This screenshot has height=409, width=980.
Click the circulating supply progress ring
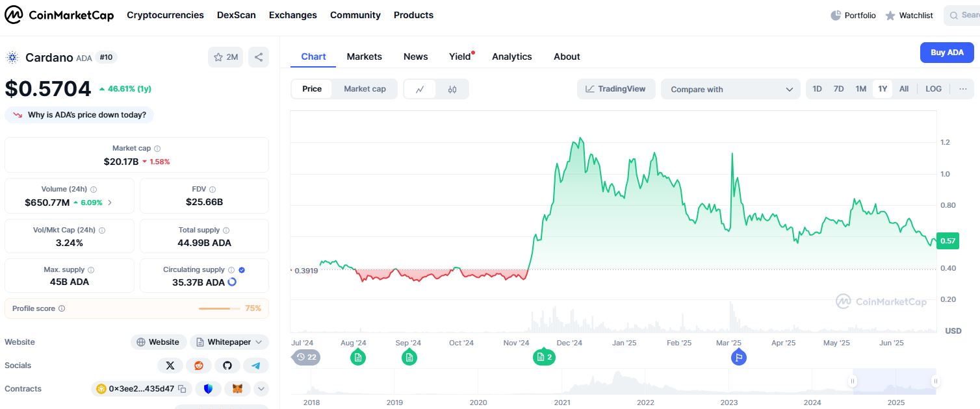click(232, 282)
